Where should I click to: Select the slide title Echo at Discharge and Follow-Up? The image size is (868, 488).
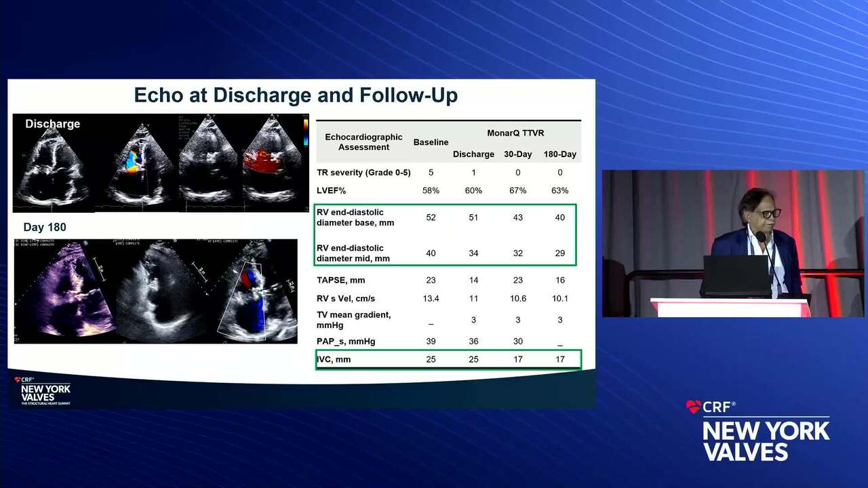click(296, 95)
